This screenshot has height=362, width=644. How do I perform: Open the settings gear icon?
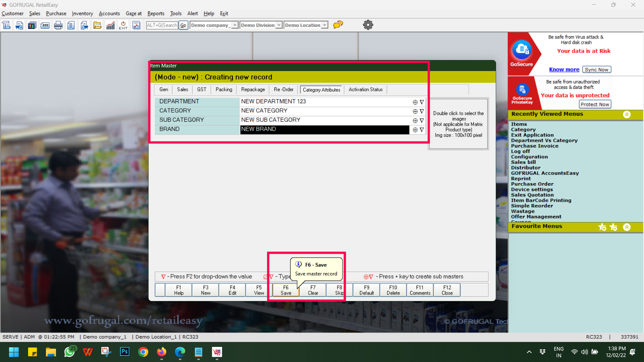click(368, 25)
